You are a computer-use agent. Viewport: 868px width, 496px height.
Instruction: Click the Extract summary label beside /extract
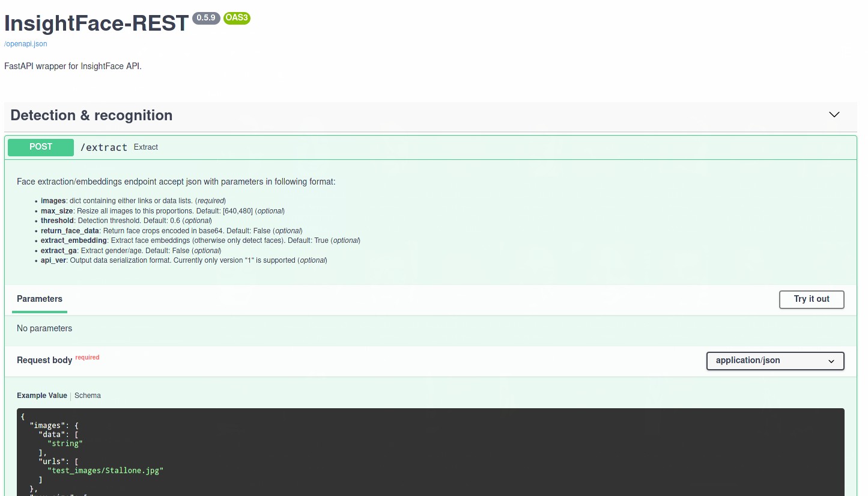(146, 147)
